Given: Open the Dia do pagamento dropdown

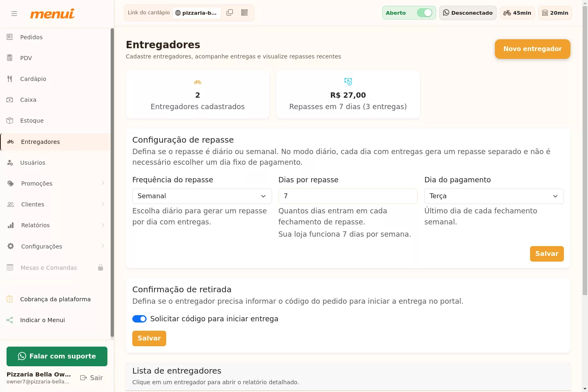Looking at the screenshot, I should pyautogui.click(x=494, y=196).
